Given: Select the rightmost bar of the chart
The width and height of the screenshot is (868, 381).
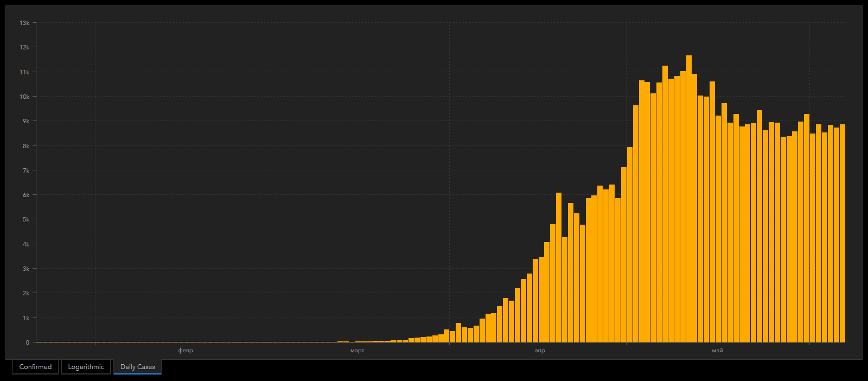Looking at the screenshot, I should [842, 233].
